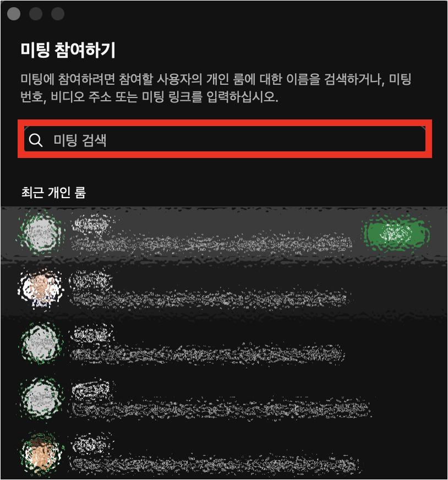
Task: Select the third room's blurred address line
Action: coord(206,353)
